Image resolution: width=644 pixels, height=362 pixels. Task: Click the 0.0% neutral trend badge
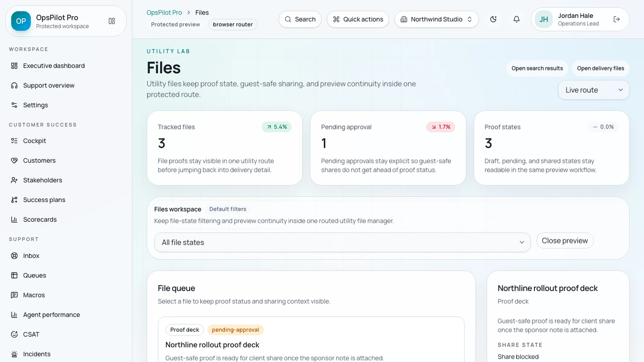coord(603,127)
